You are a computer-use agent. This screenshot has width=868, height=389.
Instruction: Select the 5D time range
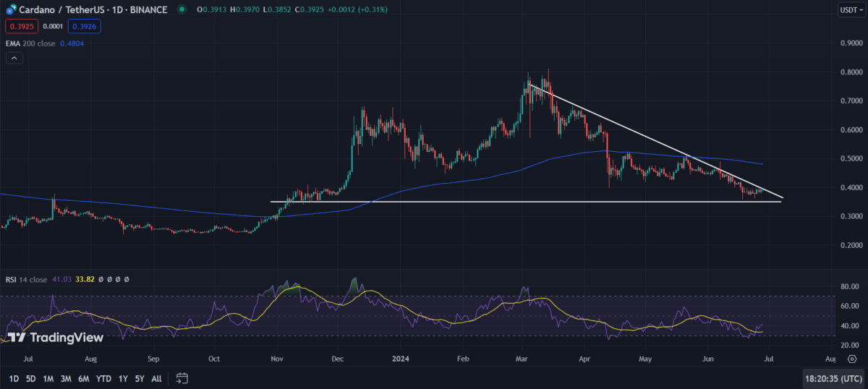pyautogui.click(x=31, y=378)
